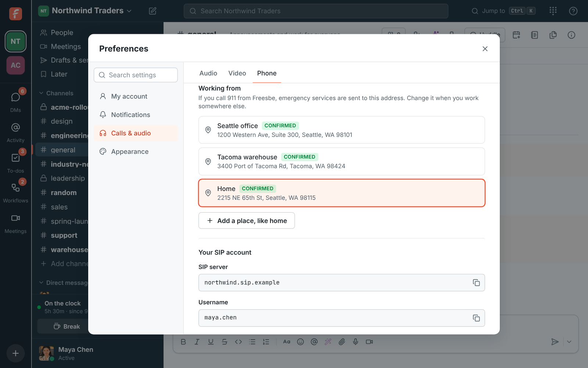Copy the maya.chen username
This screenshot has width=588, height=368.
[x=476, y=318]
